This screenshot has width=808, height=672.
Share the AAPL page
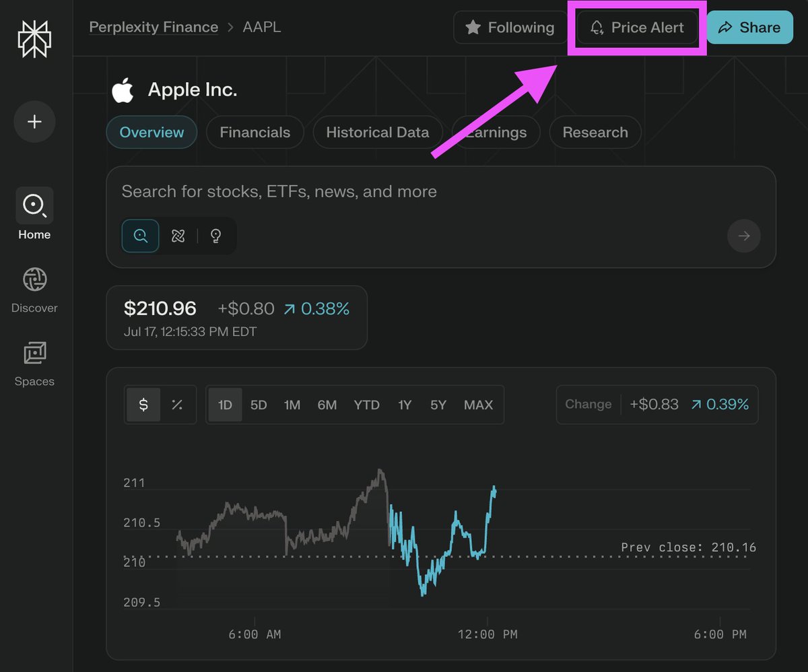(749, 28)
